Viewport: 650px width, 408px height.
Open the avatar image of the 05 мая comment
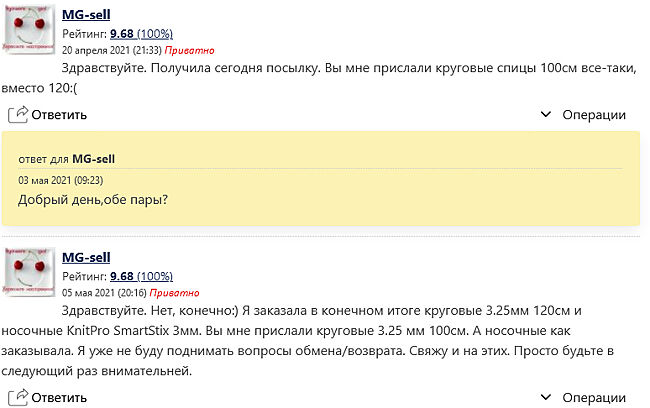coord(31,271)
